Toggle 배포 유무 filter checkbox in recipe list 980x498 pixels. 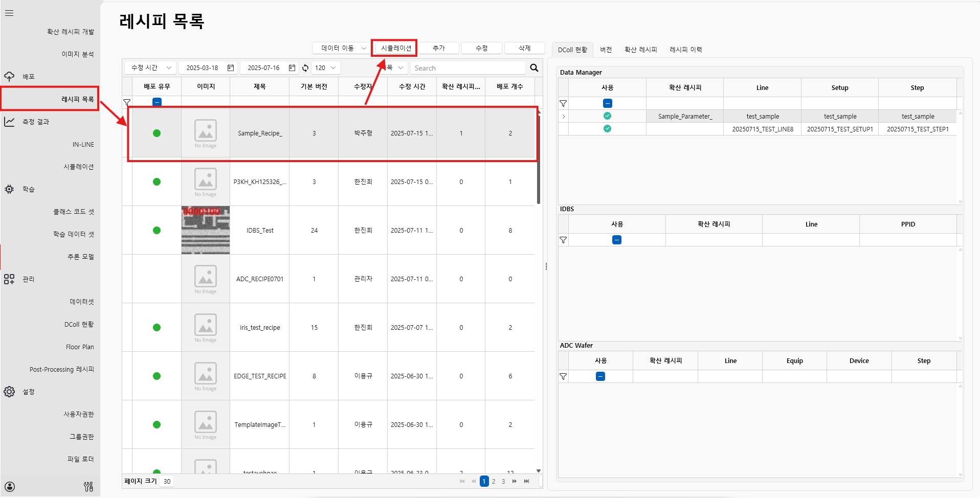pos(157,102)
